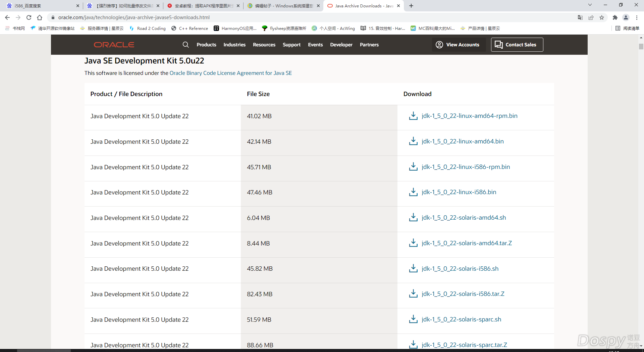This screenshot has height=352, width=644.
Task: Open the Chrome profile avatar icon
Action: 626,17
